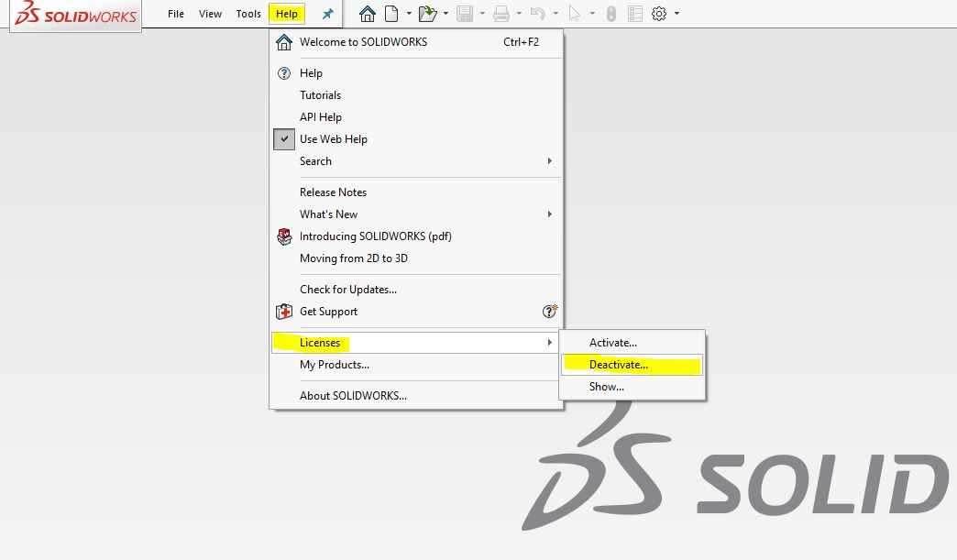This screenshot has height=560, width=957.
Task: Expand the What's New submenu
Action: (x=328, y=214)
